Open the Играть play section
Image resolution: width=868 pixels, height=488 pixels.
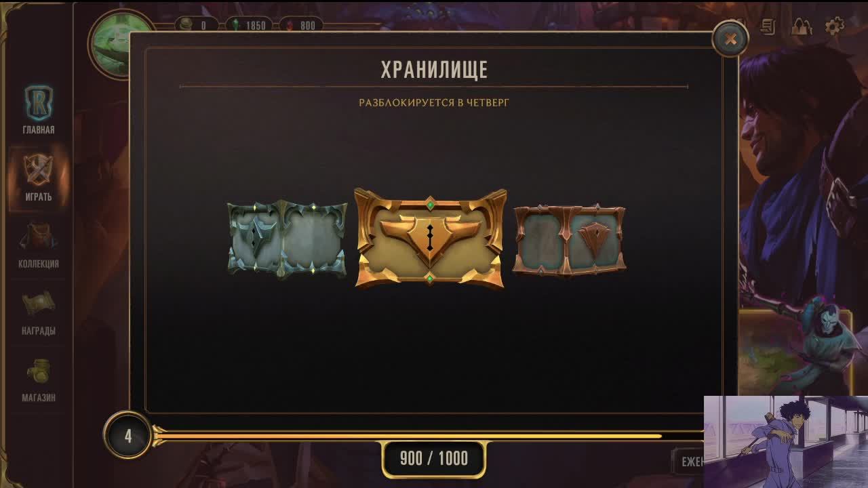point(39,178)
